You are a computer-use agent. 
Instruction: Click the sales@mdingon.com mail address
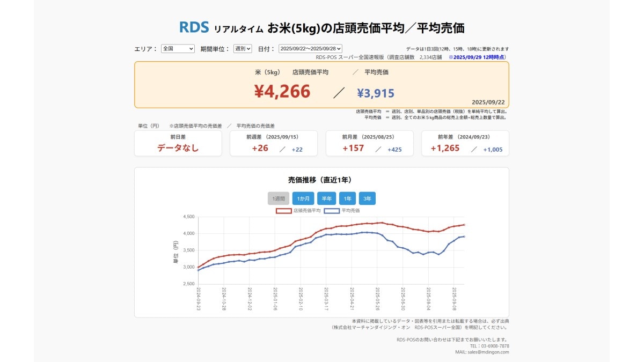[488, 352]
